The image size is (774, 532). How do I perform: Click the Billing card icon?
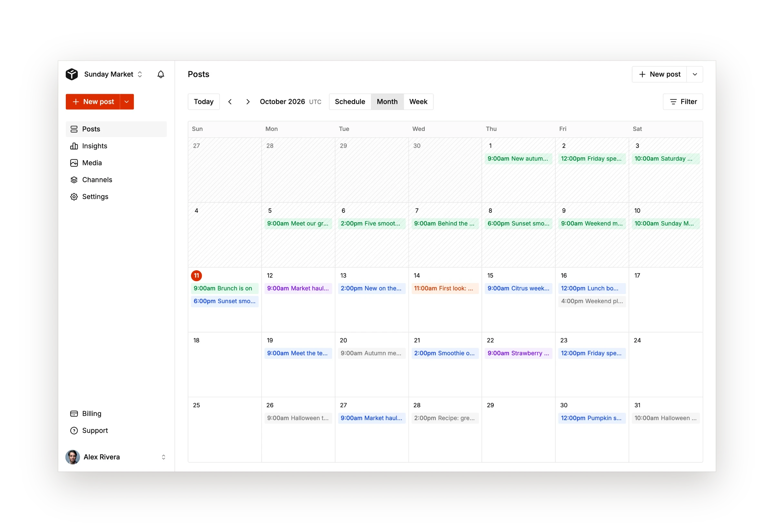click(74, 414)
